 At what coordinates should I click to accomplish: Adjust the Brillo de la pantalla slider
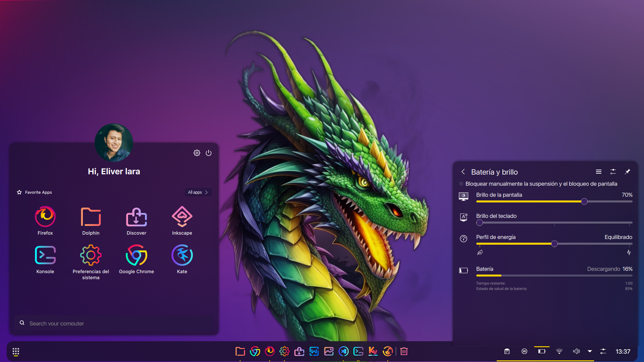pyautogui.click(x=554, y=201)
